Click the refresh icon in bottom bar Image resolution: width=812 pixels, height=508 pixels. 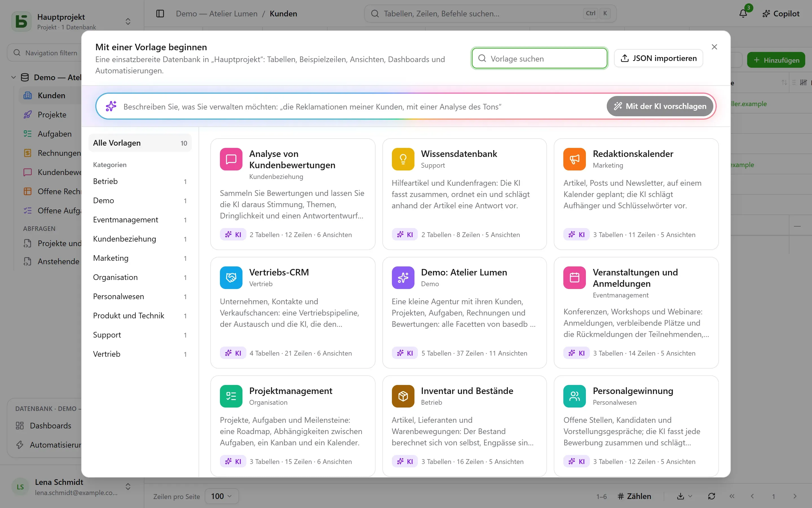tap(711, 496)
